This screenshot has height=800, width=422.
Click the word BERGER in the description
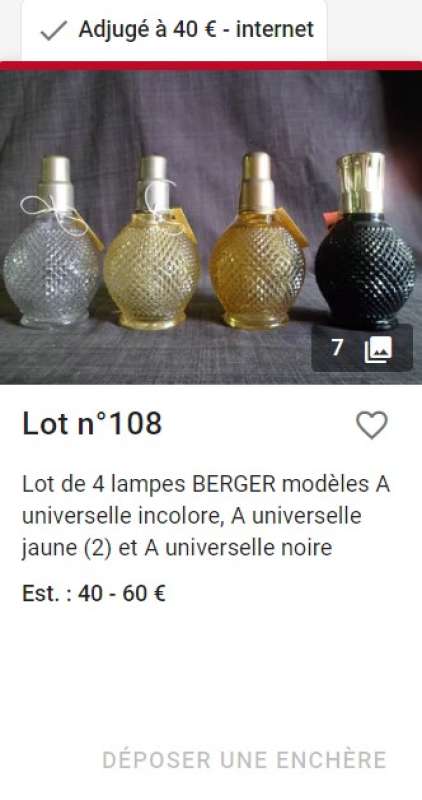(234, 484)
